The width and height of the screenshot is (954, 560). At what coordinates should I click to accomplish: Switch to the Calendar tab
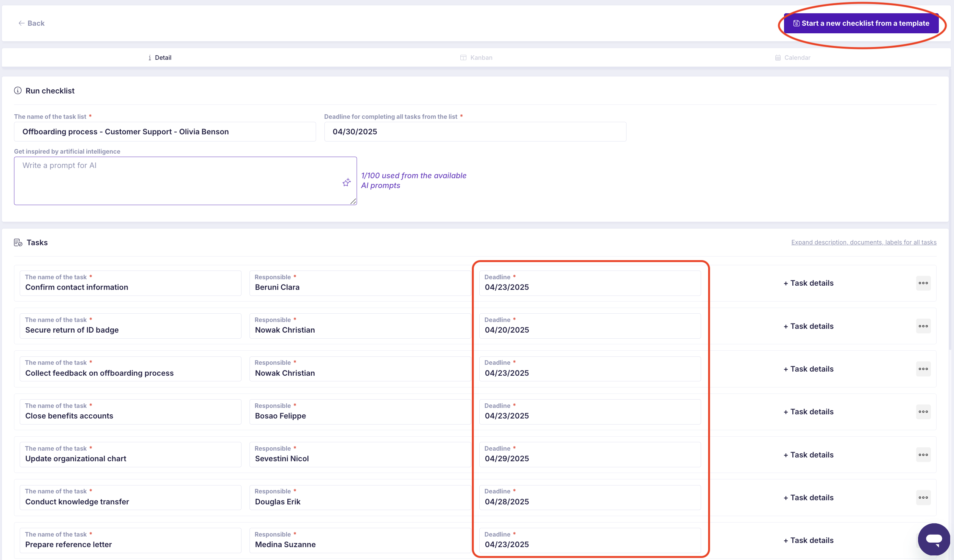(793, 58)
